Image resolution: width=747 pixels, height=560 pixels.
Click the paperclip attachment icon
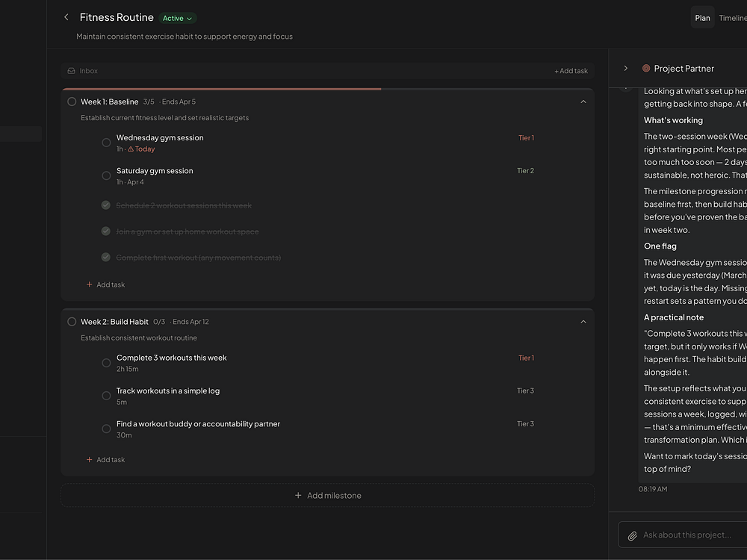pos(632,535)
